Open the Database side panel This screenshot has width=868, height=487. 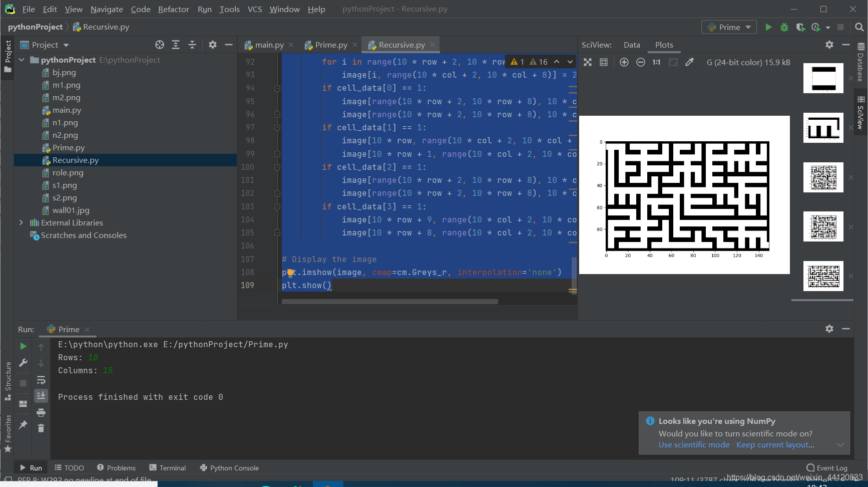[860, 62]
